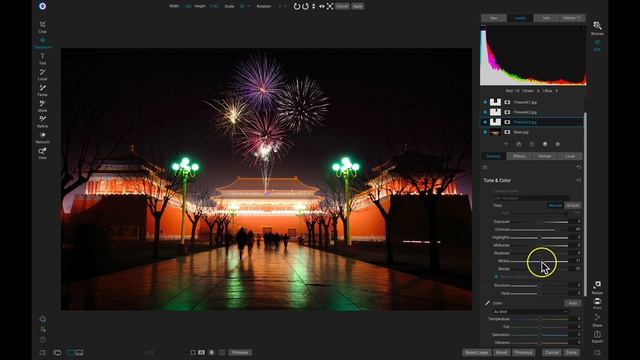Hide the Base.jpg layer
Screen dimensions: 640x360
pyautogui.click(x=485, y=132)
